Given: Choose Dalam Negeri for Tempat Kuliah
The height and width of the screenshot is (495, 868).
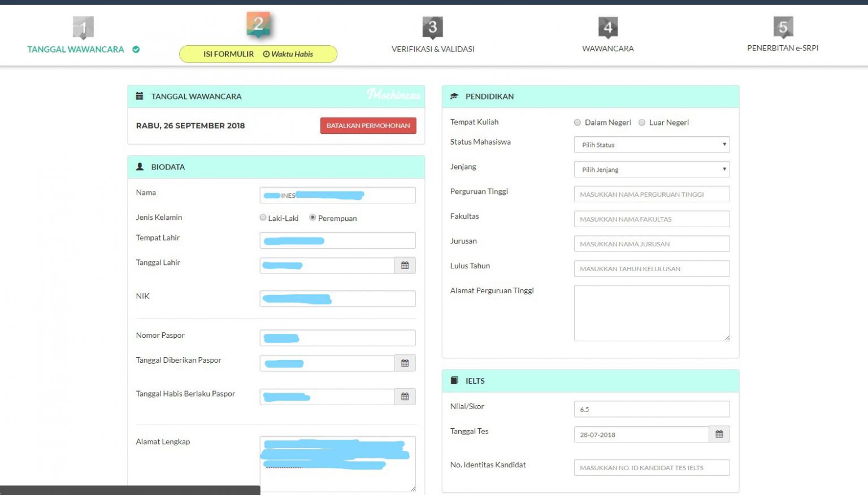Looking at the screenshot, I should point(578,123).
